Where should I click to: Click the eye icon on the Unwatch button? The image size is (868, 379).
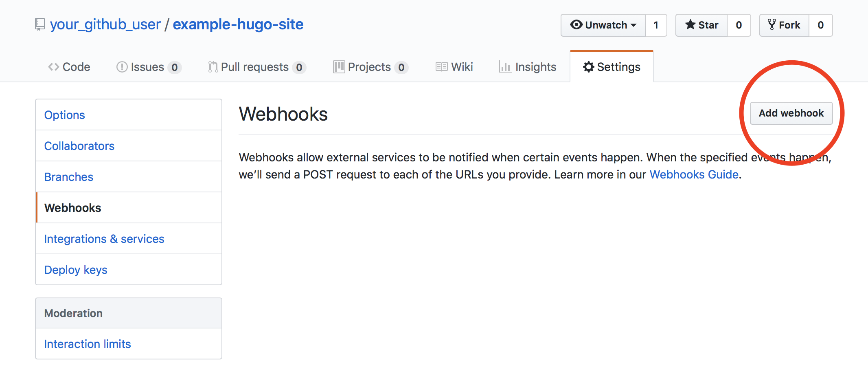[576, 25]
